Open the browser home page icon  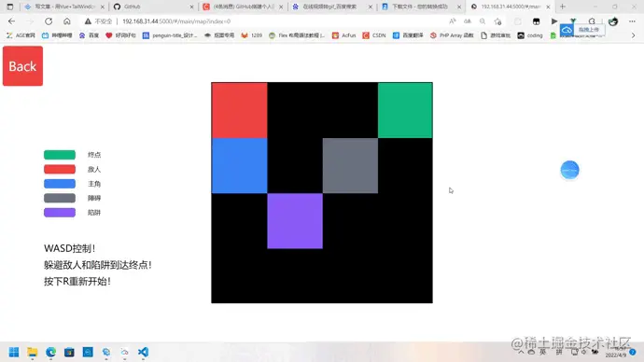coord(67,21)
